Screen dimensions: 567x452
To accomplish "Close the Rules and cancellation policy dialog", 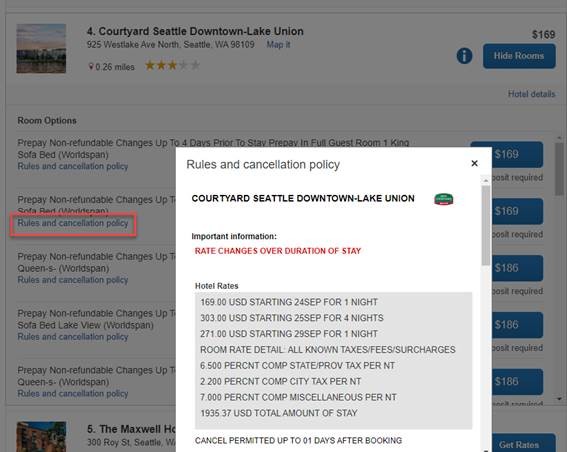I will coord(474,163).
